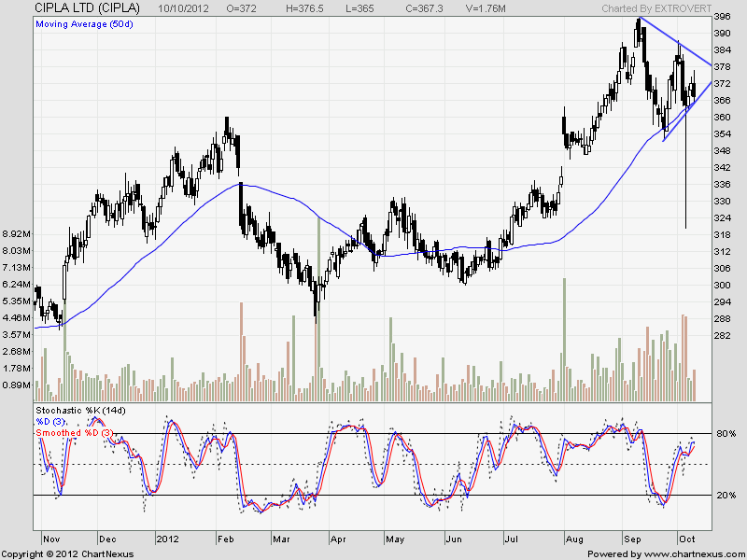
Task: Click the 80% stochastic overbought level label
Action: click(x=726, y=434)
